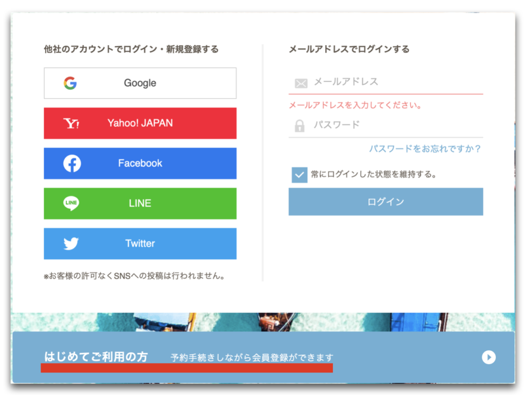Select the green LINE login button
Screen dimensions: 532x402
pos(140,203)
